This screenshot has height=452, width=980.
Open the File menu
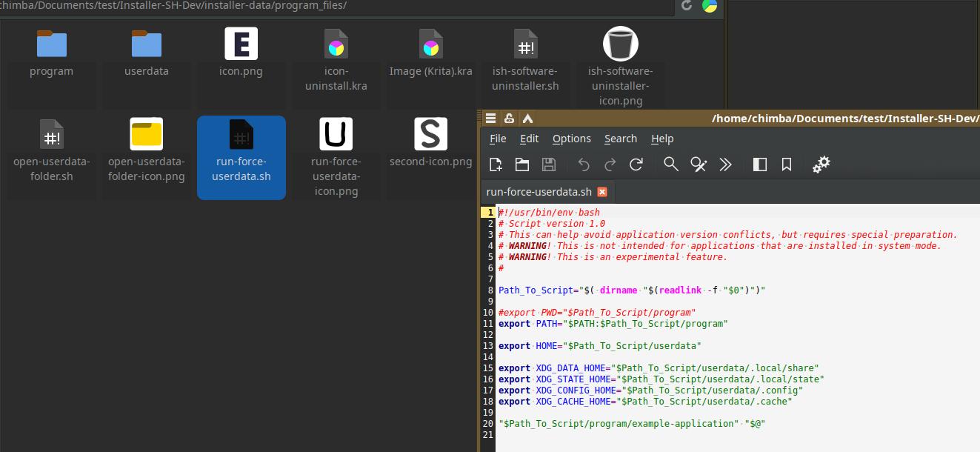pos(498,139)
